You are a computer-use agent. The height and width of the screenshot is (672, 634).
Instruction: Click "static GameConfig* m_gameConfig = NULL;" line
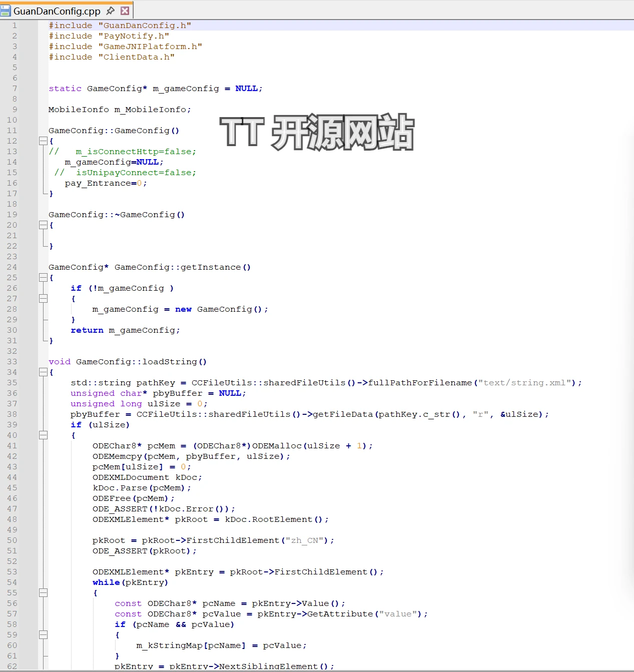[156, 89]
